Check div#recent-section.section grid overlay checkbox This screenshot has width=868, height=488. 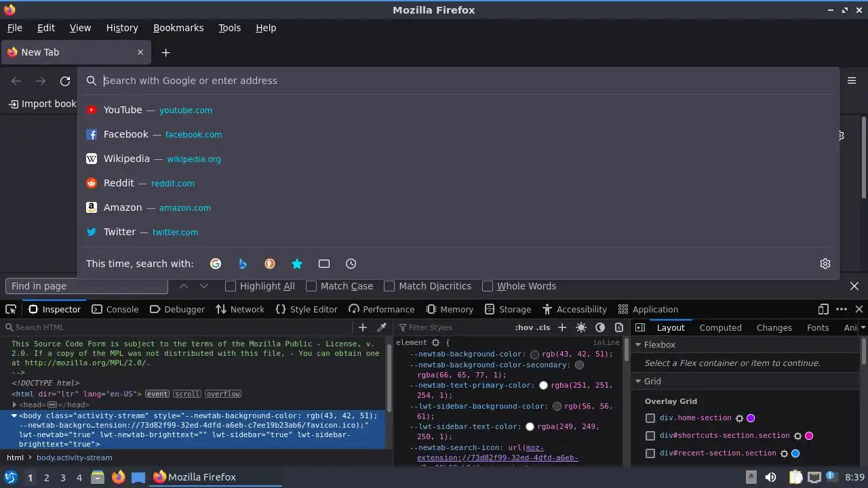[650, 453]
